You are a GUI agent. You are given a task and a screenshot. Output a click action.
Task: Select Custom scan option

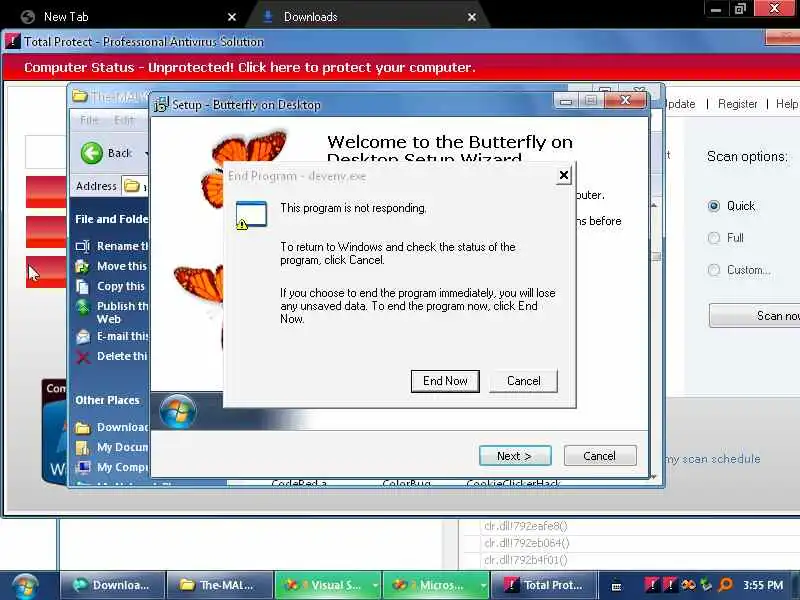pos(714,270)
